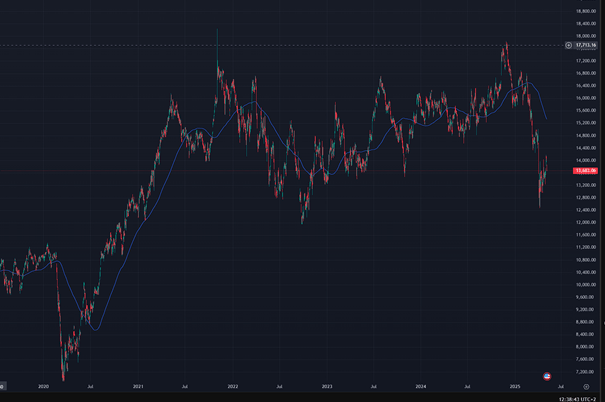Click the crosshair price label 17,713.16

click(585, 45)
